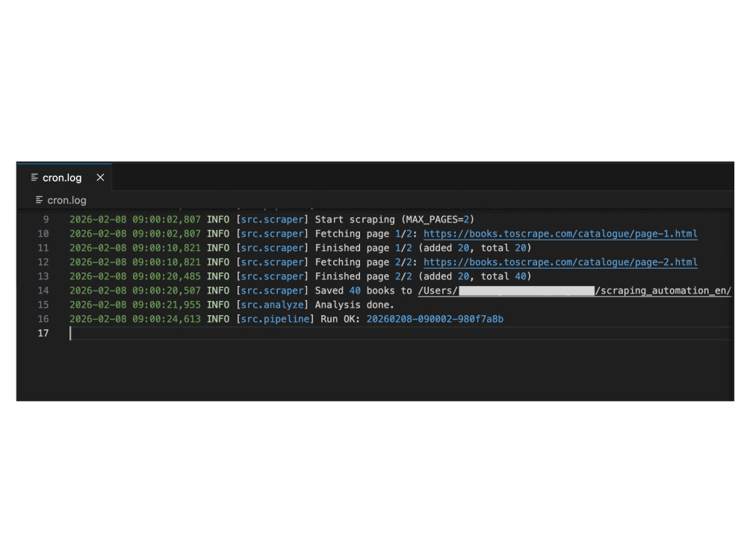Click timestamp 09:00:20,507 on line 14

pos(167,290)
